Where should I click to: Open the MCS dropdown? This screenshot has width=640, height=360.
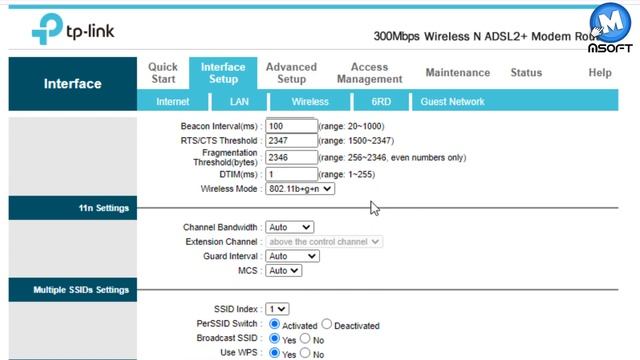click(284, 271)
